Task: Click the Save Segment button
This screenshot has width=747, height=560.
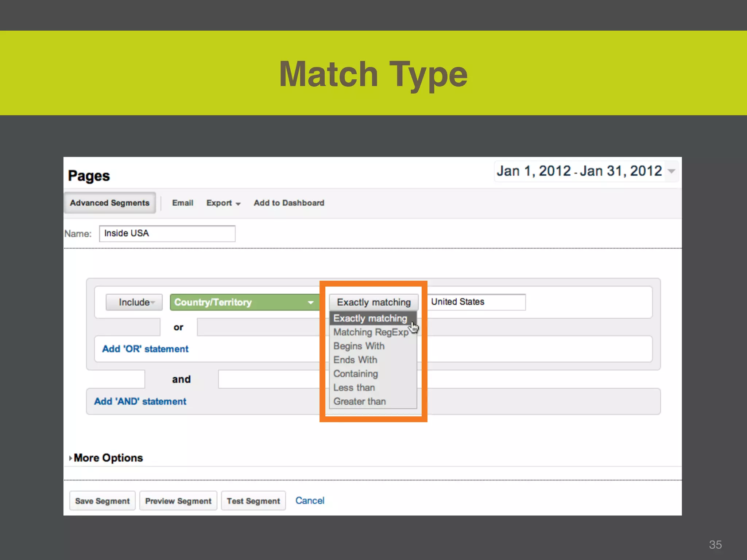Action: tap(102, 501)
